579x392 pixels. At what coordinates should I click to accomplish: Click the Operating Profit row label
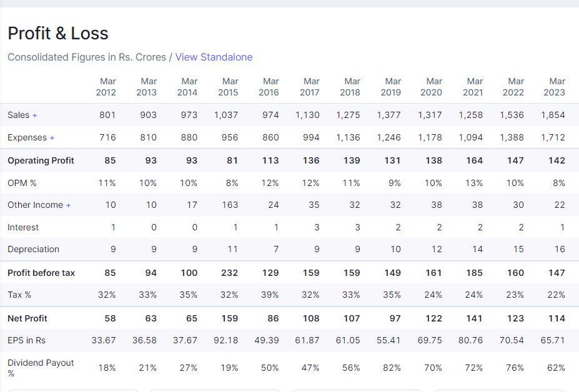pyautogui.click(x=41, y=160)
